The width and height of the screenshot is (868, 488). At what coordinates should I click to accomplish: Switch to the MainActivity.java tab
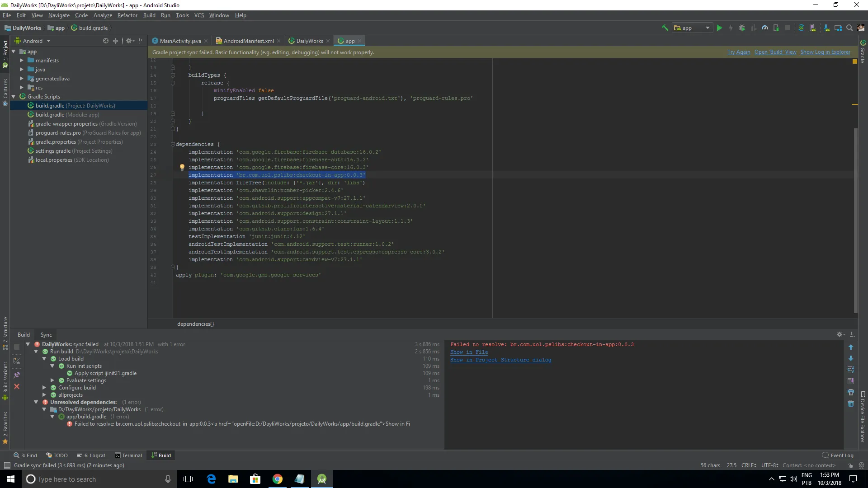coord(180,41)
